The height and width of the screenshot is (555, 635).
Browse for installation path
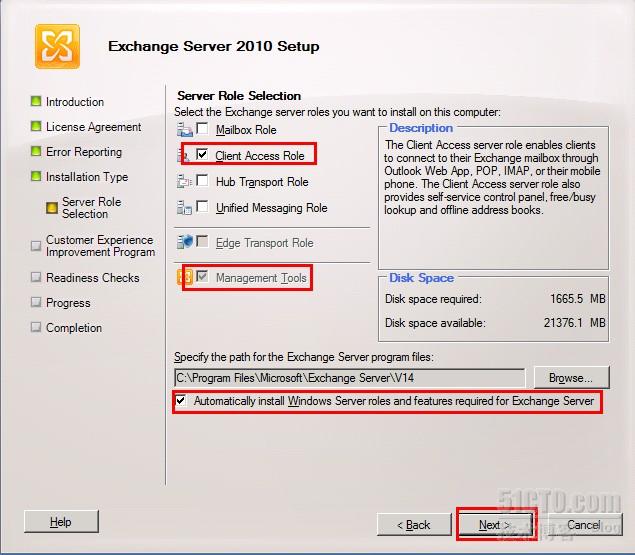tap(571, 378)
